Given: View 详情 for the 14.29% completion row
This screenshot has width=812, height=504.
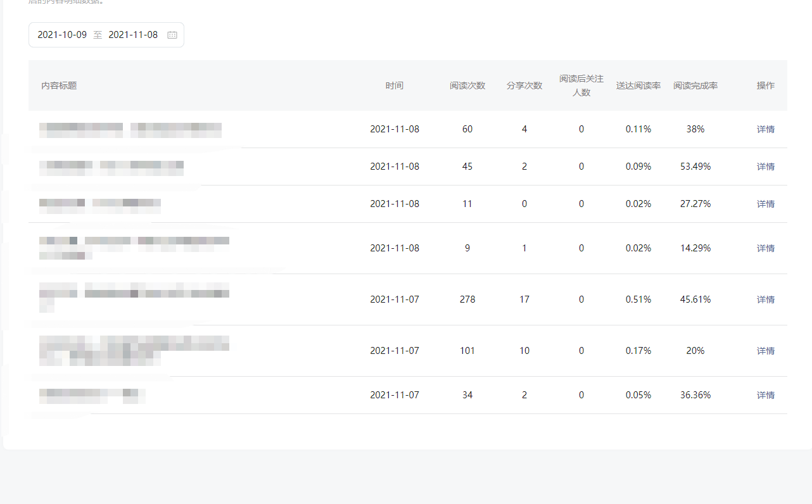Looking at the screenshot, I should [765, 248].
